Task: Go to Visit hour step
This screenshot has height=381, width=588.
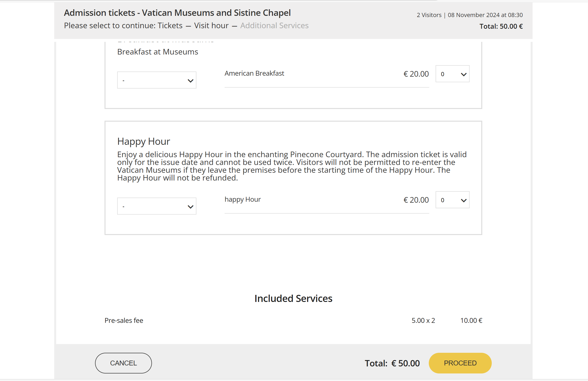Action: pos(211,26)
